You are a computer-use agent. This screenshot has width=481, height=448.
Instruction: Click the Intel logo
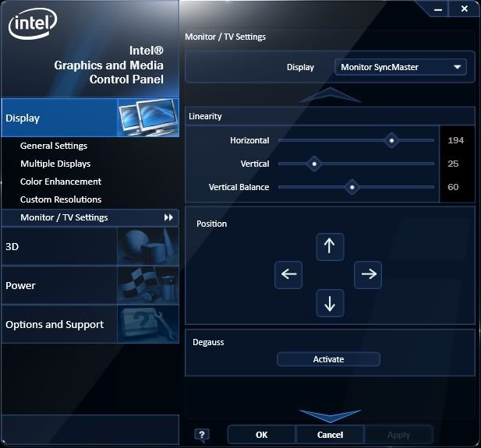pos(33,23)
